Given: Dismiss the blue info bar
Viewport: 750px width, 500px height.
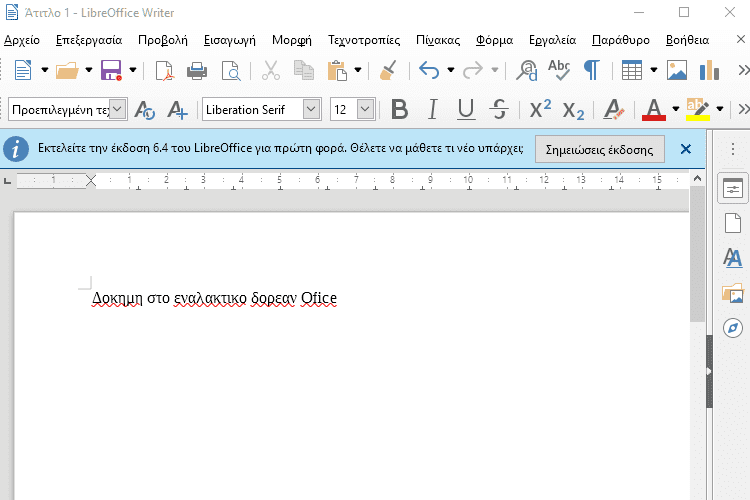Looking at the screenshot, I should (685, 149).
